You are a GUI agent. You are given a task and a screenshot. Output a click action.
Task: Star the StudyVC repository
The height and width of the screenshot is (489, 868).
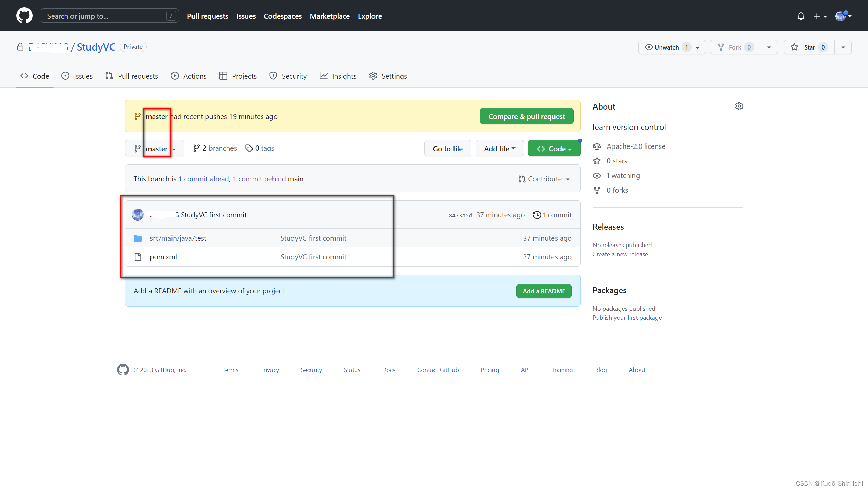(x=809, y=47)
